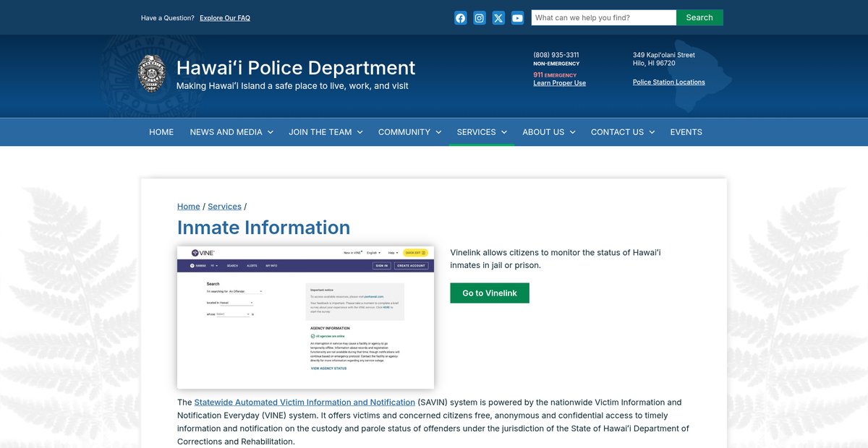Viewport: 868px width, 448px height.
Task: Go to the HOME menu item
Action: [x=161, y=132]
